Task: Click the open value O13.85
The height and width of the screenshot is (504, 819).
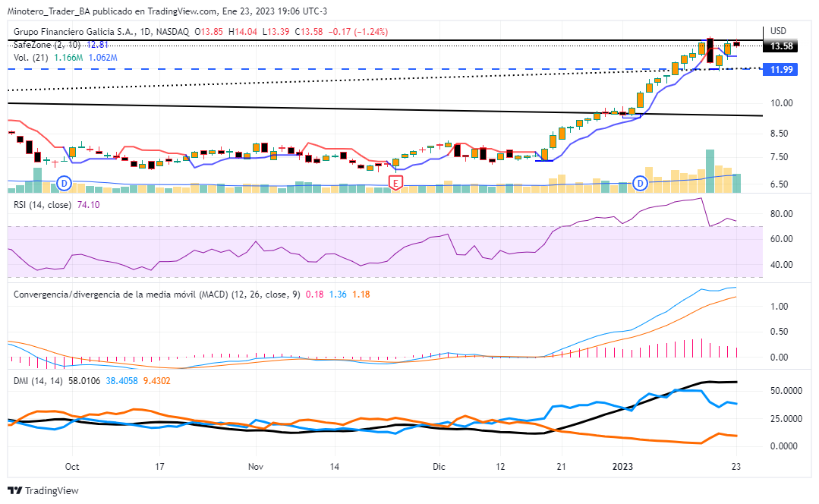Action: coord(209,31)
